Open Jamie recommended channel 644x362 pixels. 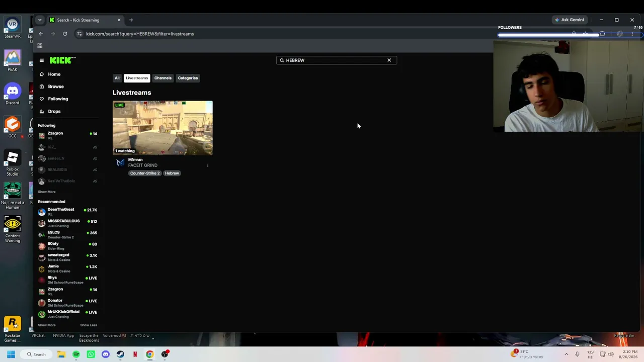[67, 268]
